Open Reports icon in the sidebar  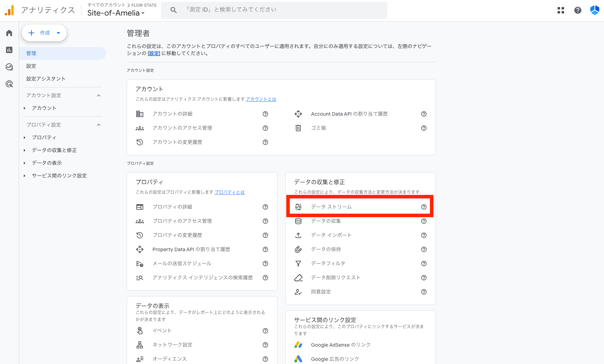[x=9, y=50]
